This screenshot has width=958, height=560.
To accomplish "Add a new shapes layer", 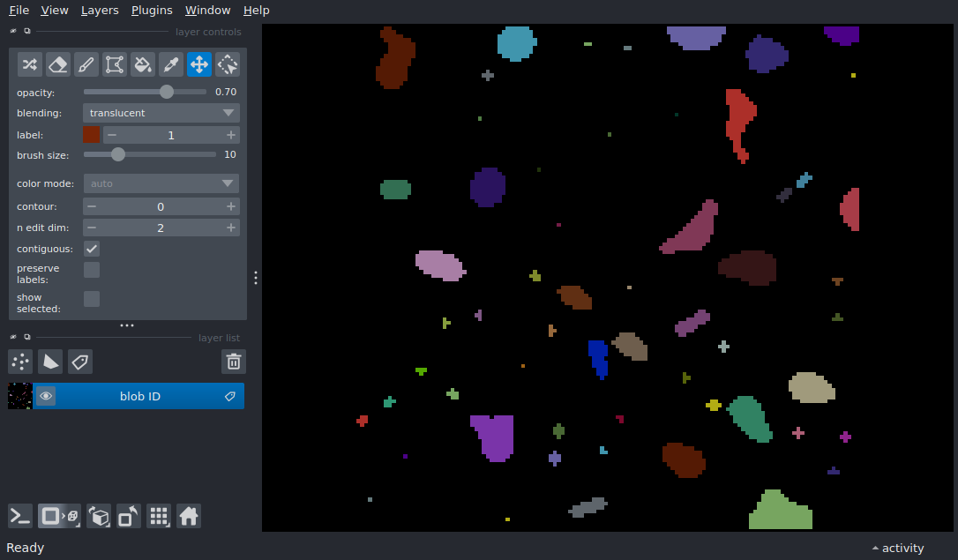I will (x=50, y=362).
